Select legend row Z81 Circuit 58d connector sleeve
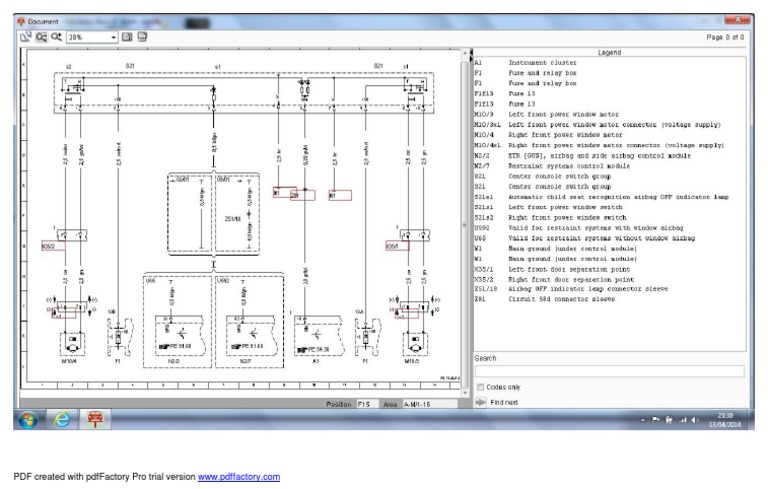Screen dimensions: 768x489 tap(609, 299)
